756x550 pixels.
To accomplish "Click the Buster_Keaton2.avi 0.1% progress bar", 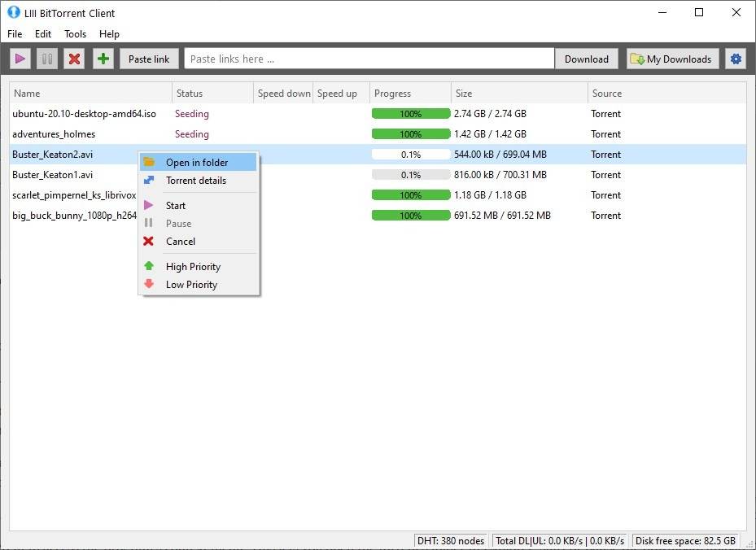I will click(x=411, y=155).
